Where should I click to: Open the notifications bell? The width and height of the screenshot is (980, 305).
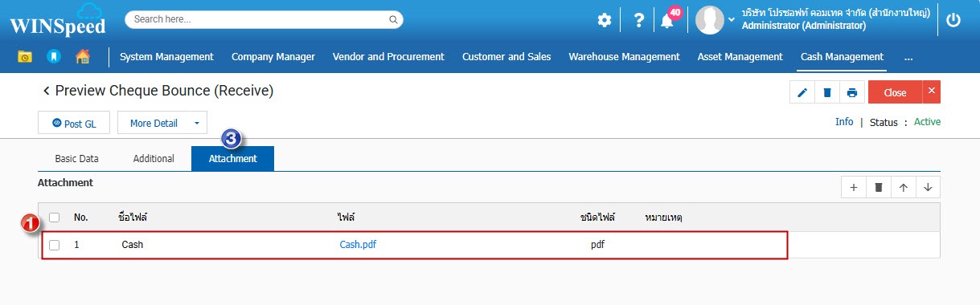(667, 21)
